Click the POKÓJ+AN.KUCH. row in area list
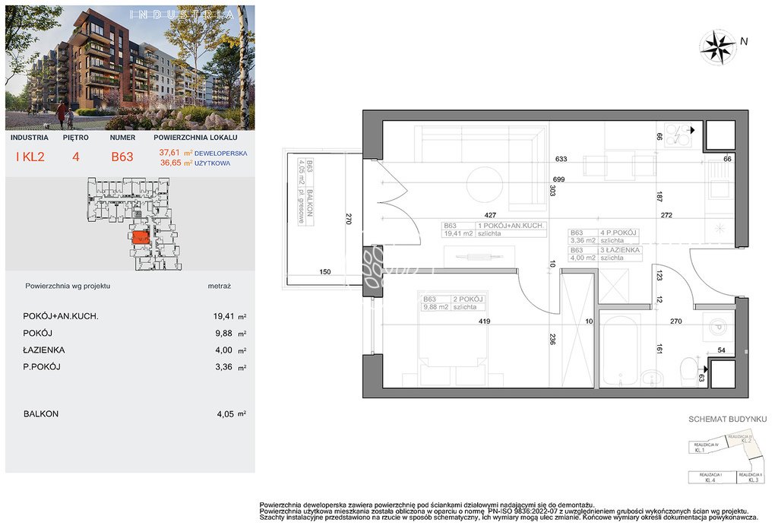 (137, 317)
